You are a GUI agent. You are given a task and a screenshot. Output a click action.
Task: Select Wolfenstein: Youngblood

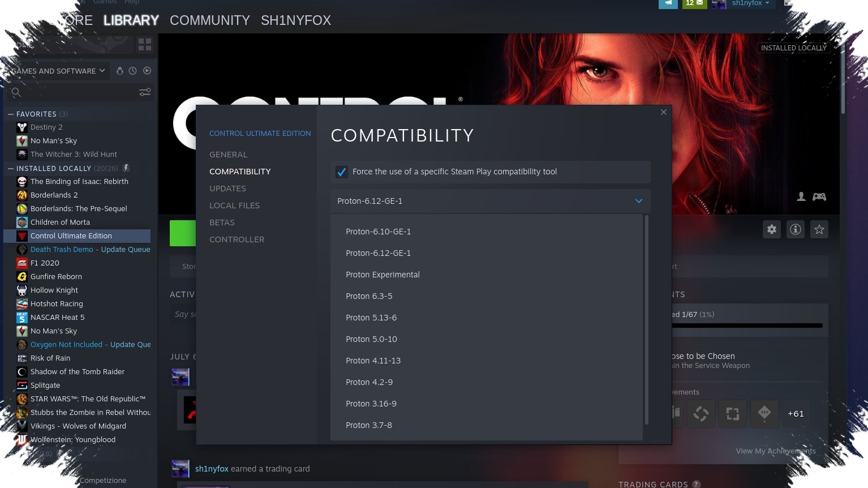point(73,440)
